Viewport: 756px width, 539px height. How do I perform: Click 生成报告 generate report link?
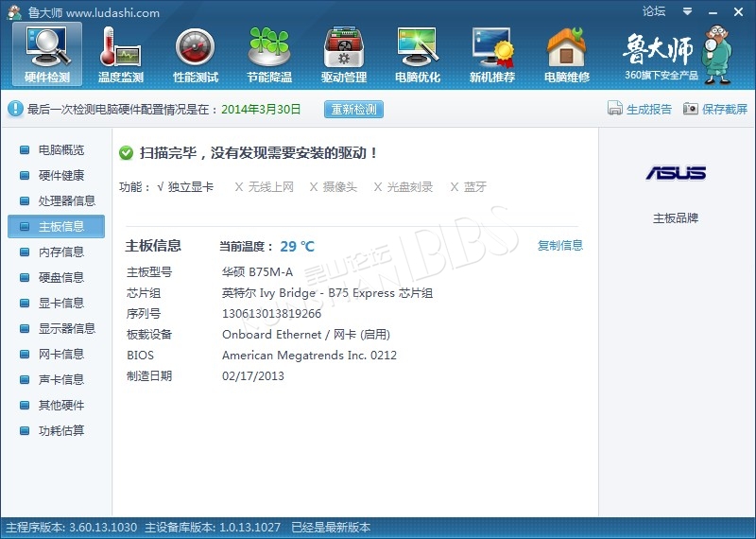click(x=648, y=109)
